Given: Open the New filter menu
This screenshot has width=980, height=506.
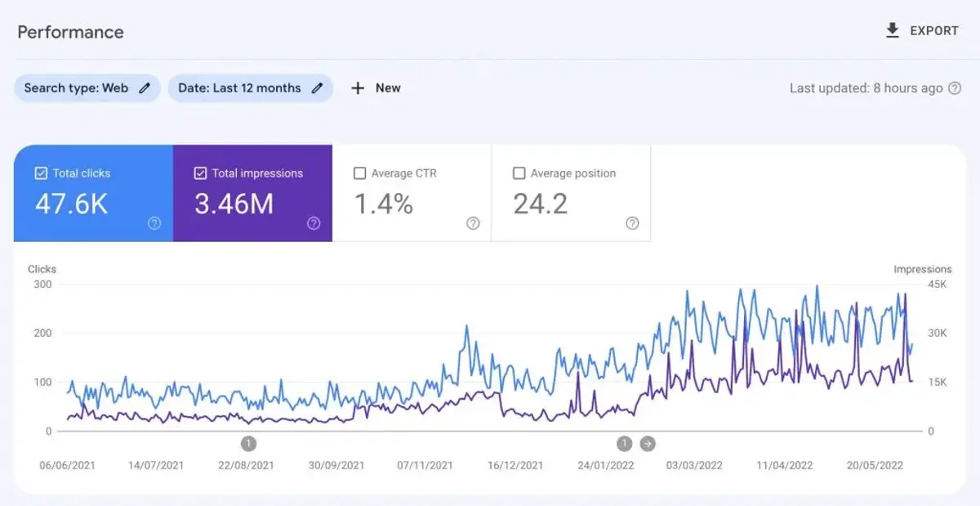Looking at the screenshot, I should coord(375,87).
